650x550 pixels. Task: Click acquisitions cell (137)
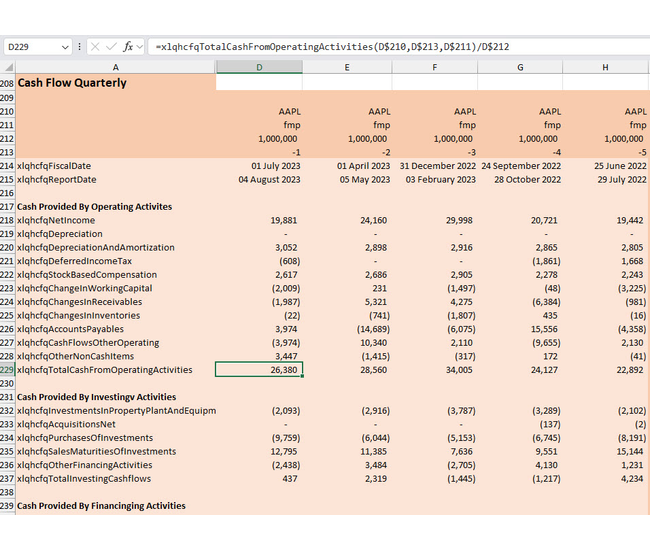(520, 424)
